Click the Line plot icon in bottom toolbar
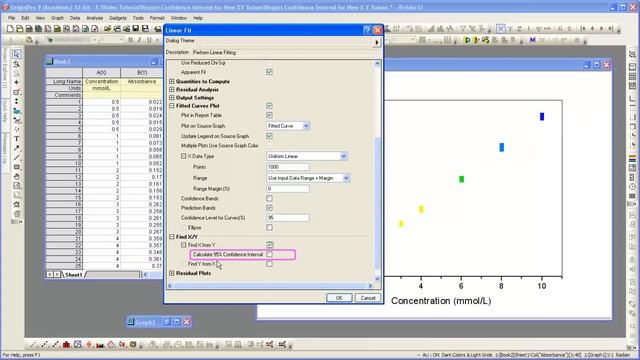Viewport: 640px width, 360px height. pos(33,344)
